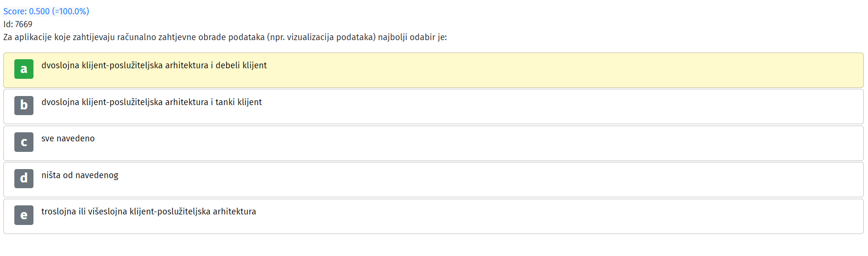Select the gray 'c' answer badge
Screen dimensions: 868x256
pos(24,142)
